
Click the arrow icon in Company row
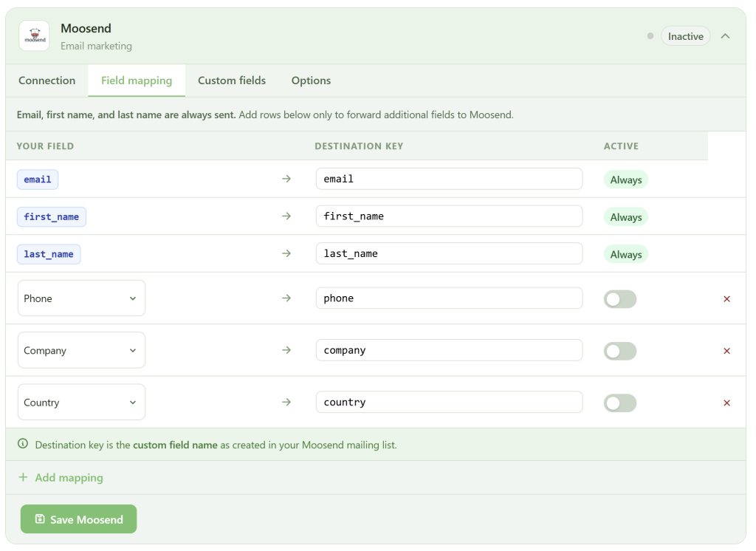pyautogui.click(x=286, y=350)
